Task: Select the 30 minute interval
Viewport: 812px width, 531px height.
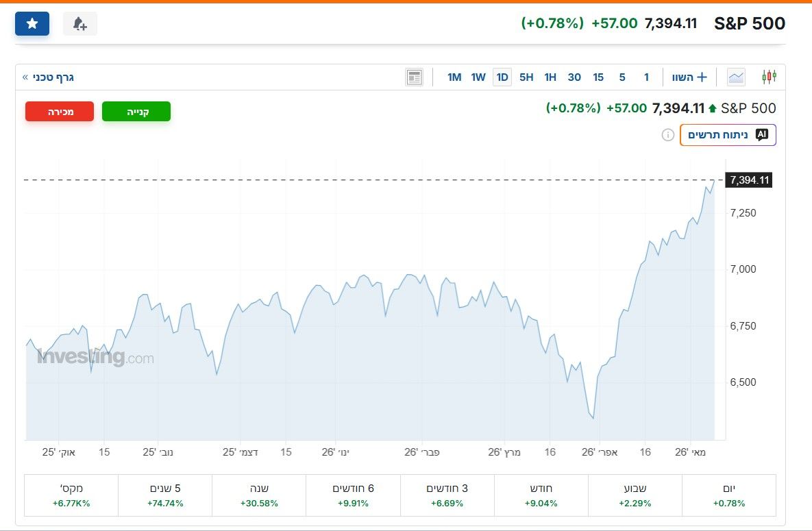Action: pyautogui.click(x=574, y=77)
